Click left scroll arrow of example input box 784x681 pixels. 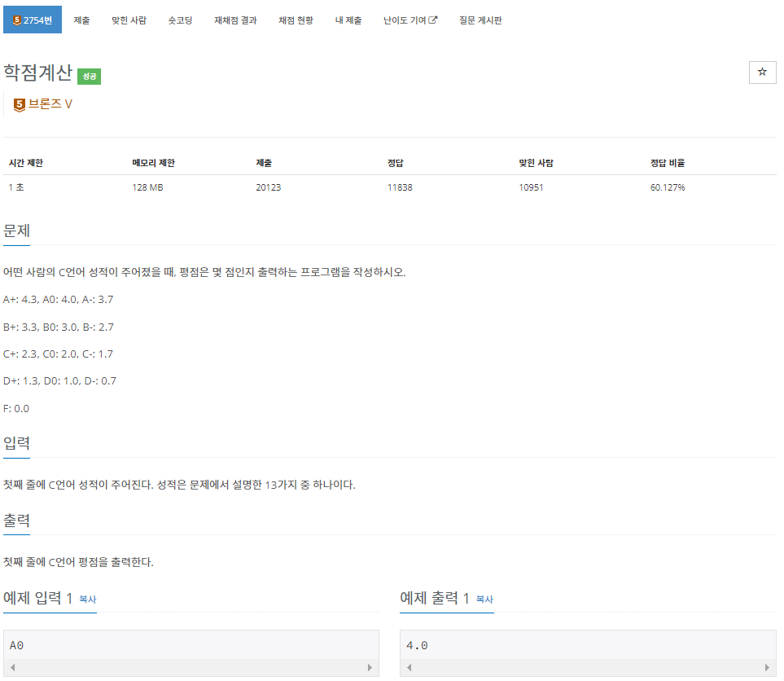pyautogui.click(x=12, y=667)
